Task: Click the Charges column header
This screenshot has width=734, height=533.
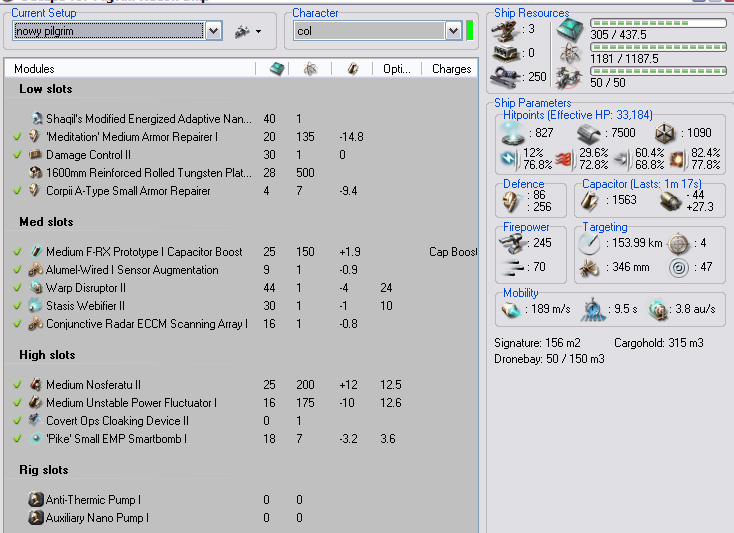Action: click(x=451, y=69)
